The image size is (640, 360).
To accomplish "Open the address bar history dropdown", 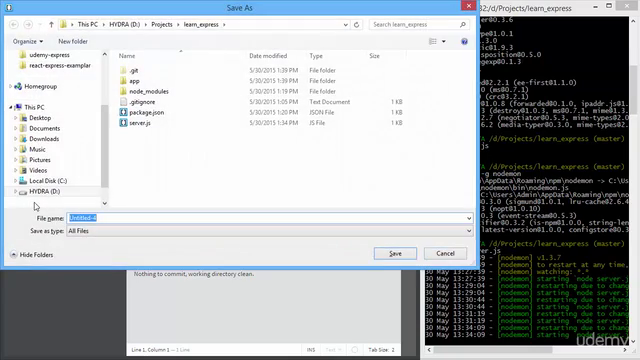I will 346,24.
